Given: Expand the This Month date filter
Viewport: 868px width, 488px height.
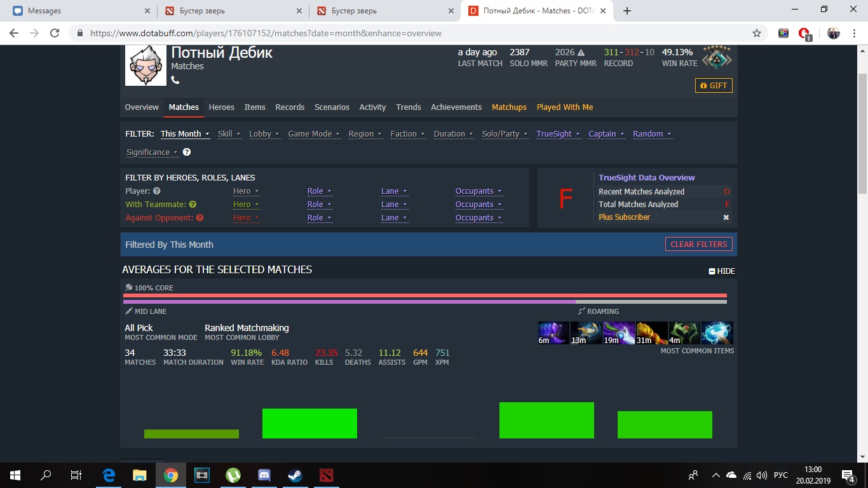Looking at the screenshot, I should pos(185,134).
